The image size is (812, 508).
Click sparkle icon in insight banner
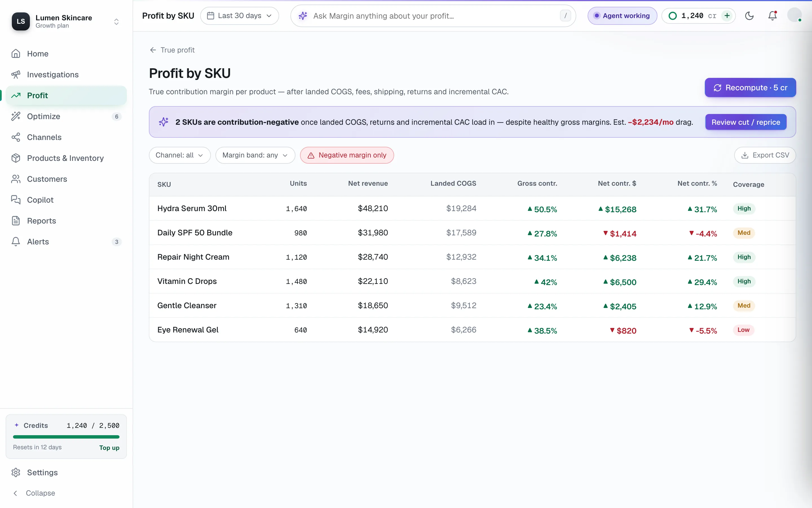click(164, 122)
